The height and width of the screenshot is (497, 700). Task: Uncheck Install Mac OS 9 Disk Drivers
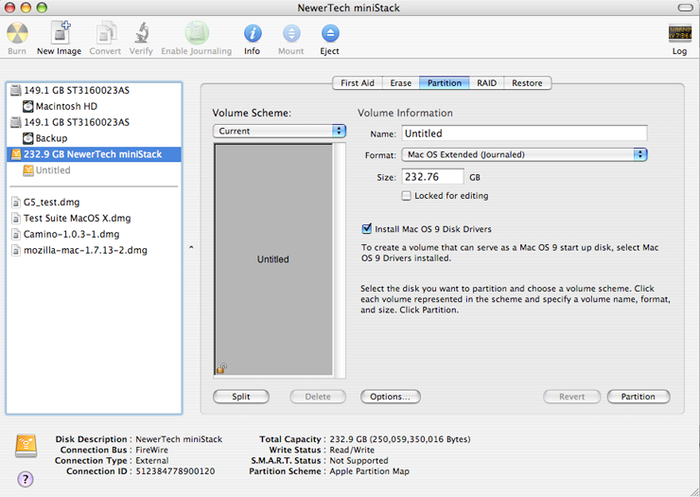(x=367, y=229)
